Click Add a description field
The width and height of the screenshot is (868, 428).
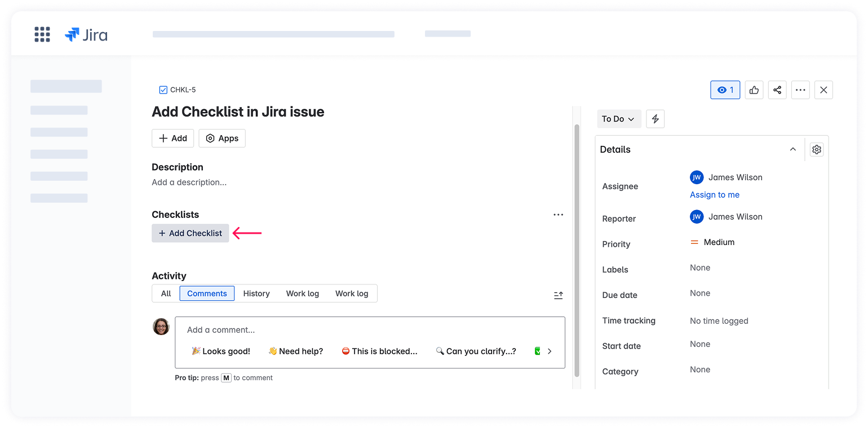[189, 182]
